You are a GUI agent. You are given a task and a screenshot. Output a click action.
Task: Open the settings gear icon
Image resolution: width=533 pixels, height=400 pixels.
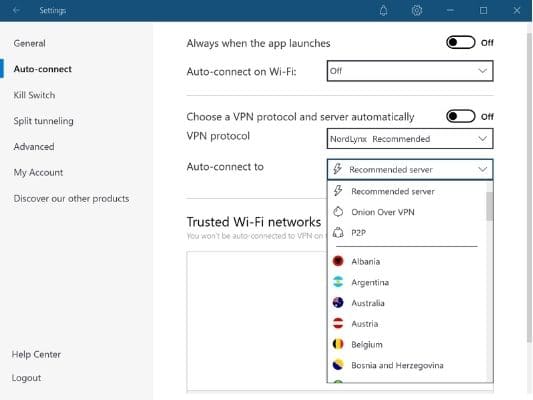click(417, 11)
